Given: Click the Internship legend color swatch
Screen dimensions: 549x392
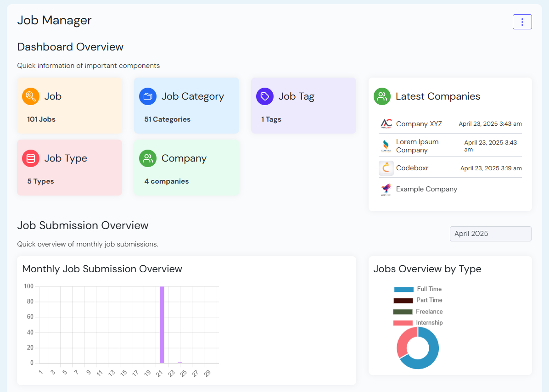Looking at the screenshot, I should point(403,323).
